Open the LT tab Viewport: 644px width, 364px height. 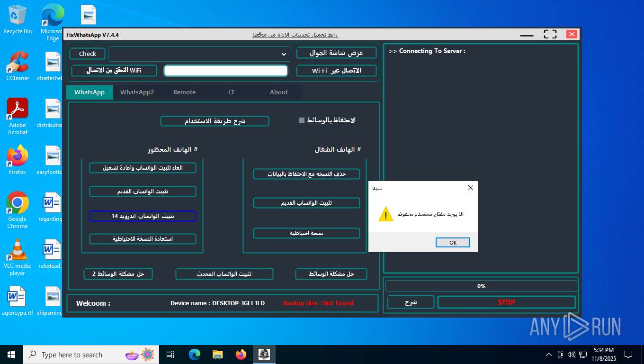coord(231,92)
